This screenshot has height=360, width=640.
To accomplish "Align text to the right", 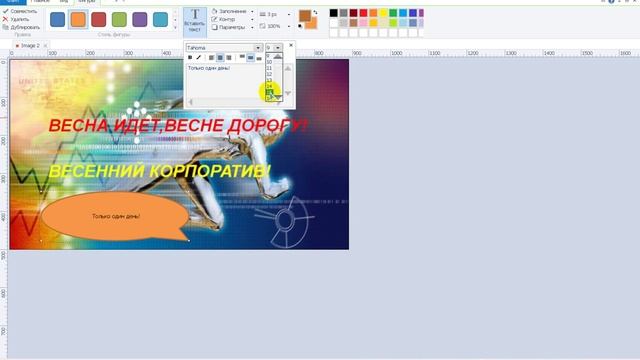I will click(229, 58).
